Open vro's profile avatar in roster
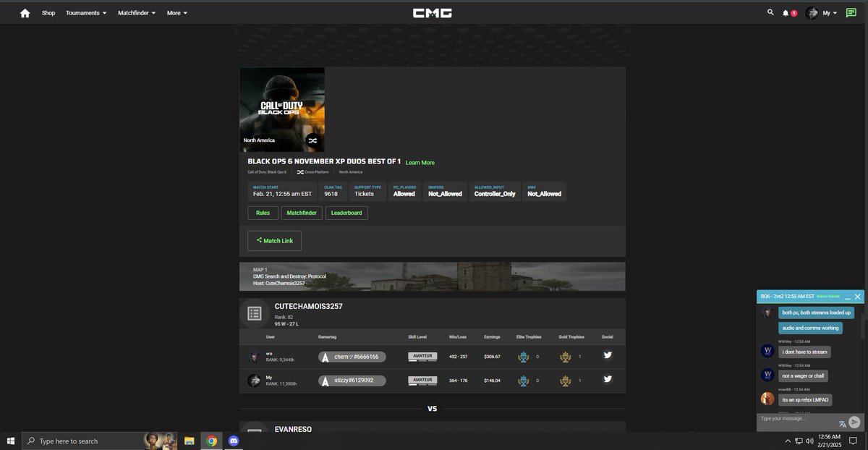The height and width of the screenshot is (450, 868). click(x=253, y=357)
